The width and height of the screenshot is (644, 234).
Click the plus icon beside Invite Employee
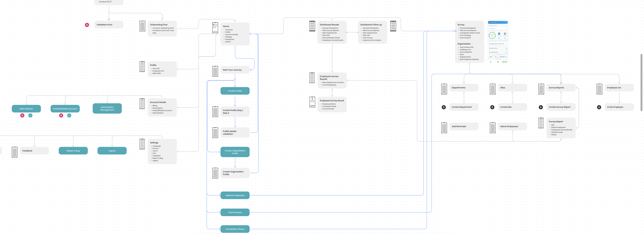coord(599,107)
